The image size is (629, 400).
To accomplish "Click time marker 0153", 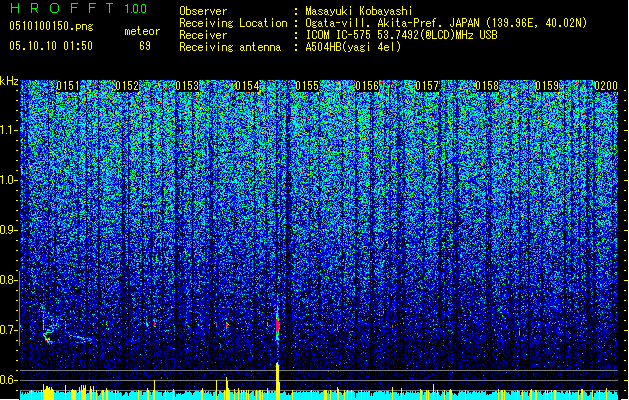I will 187,86.
